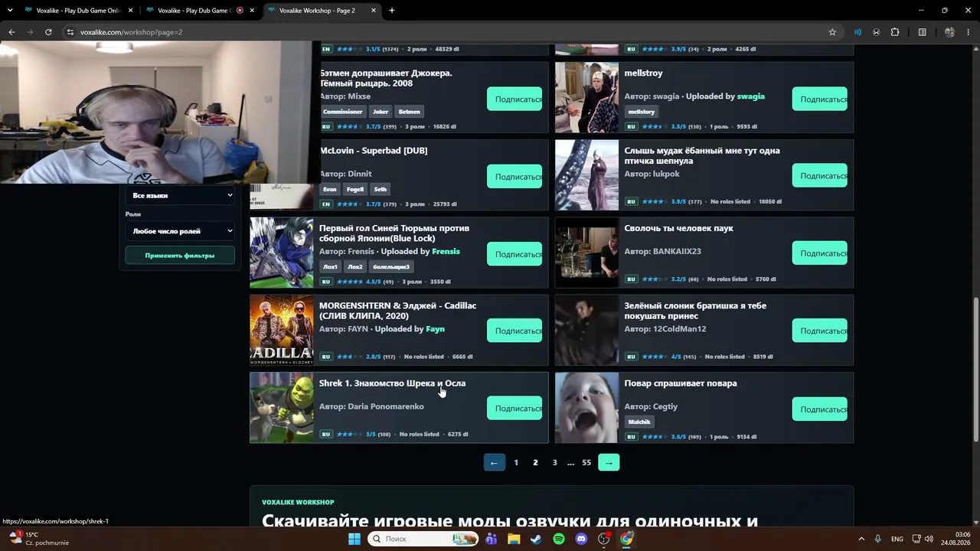
Task: Open the MORGENSHTERN Cadillac thumbnail
Action: (x=282, y=330)
